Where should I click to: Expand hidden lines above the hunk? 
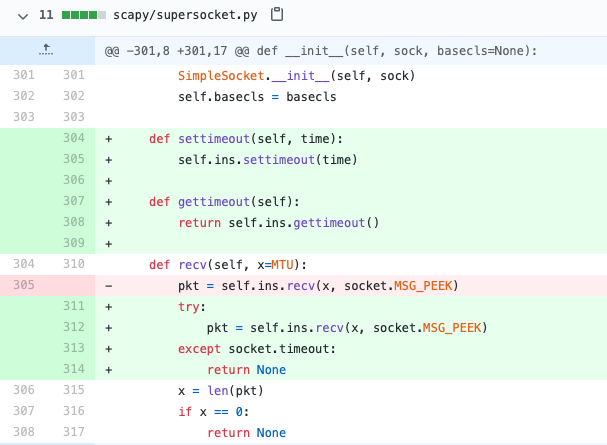(46, 50)
